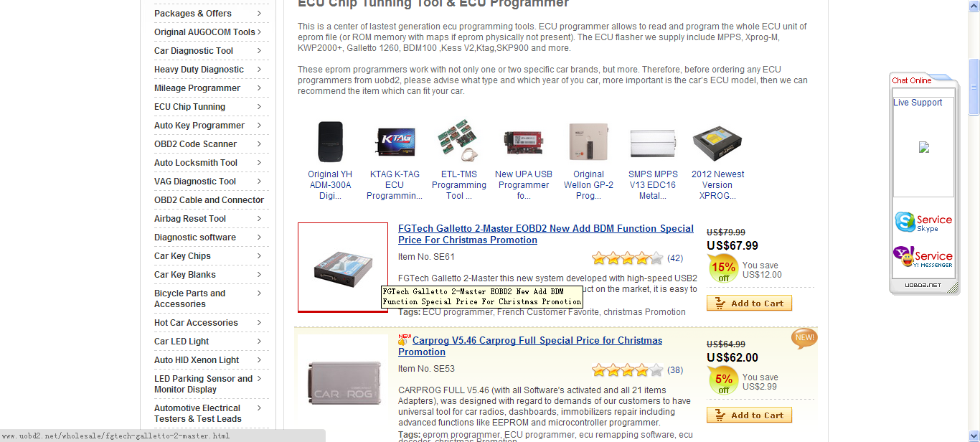Screen dimensions: 980x442
Task: Open the New UPA USB Programmer image
Action: pyautogui.click(x=524, y=142)
